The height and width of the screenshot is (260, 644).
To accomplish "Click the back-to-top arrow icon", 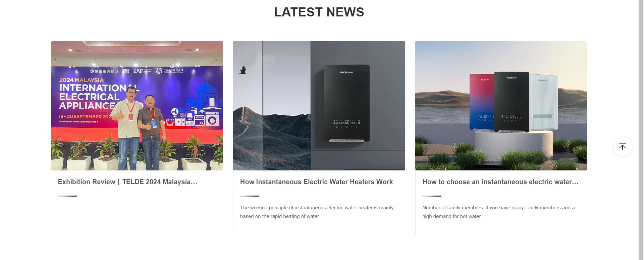I will [x=623, y=147].
